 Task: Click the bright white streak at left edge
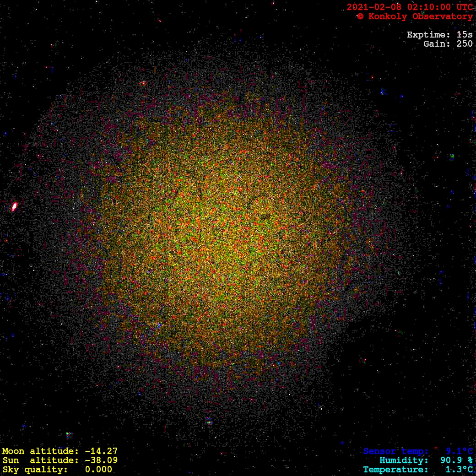pyautogui.click(x=14, y=206)
